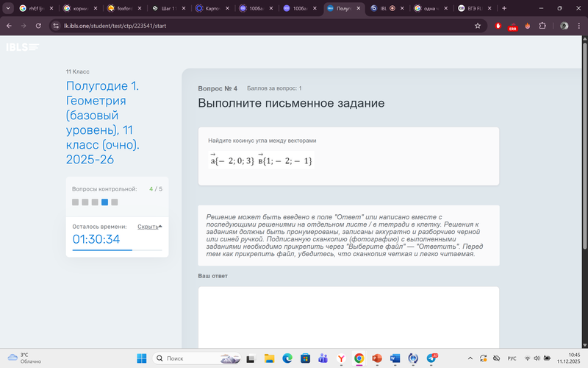Open Yandex Browser from the taskbar
This screenshot has height=368, width=588.
[341, 358]
